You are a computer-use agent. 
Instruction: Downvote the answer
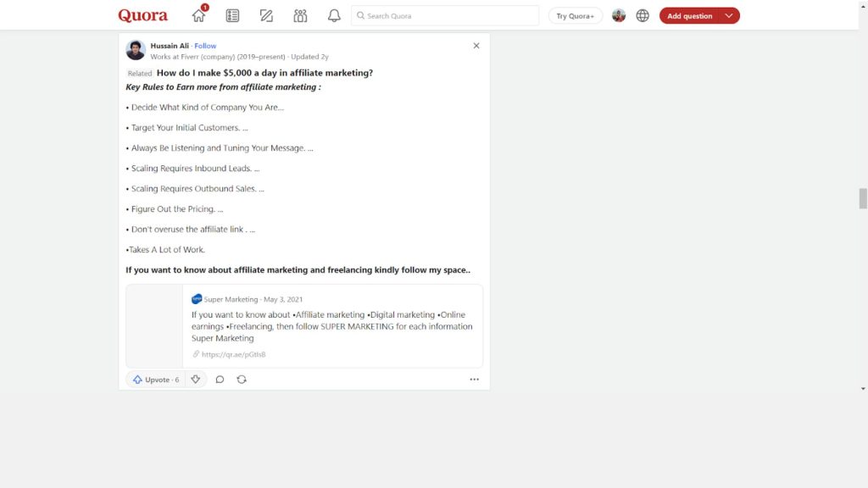[x=196, y=380]
